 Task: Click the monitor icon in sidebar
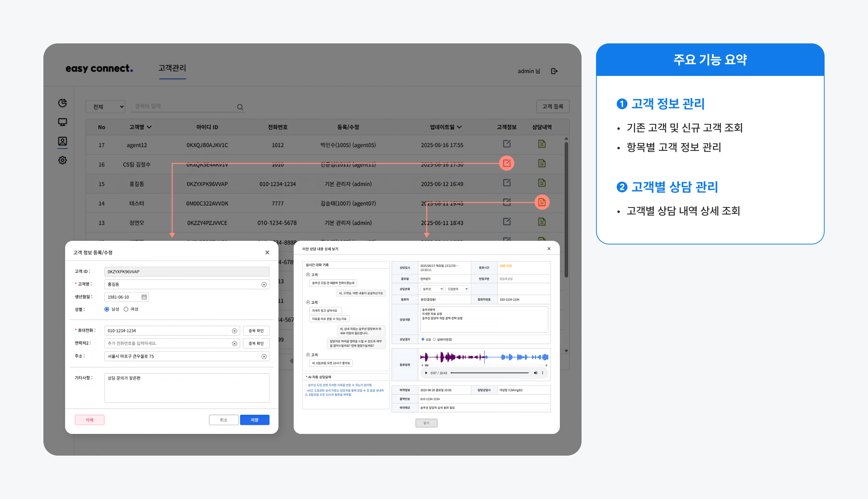[63, 122]
